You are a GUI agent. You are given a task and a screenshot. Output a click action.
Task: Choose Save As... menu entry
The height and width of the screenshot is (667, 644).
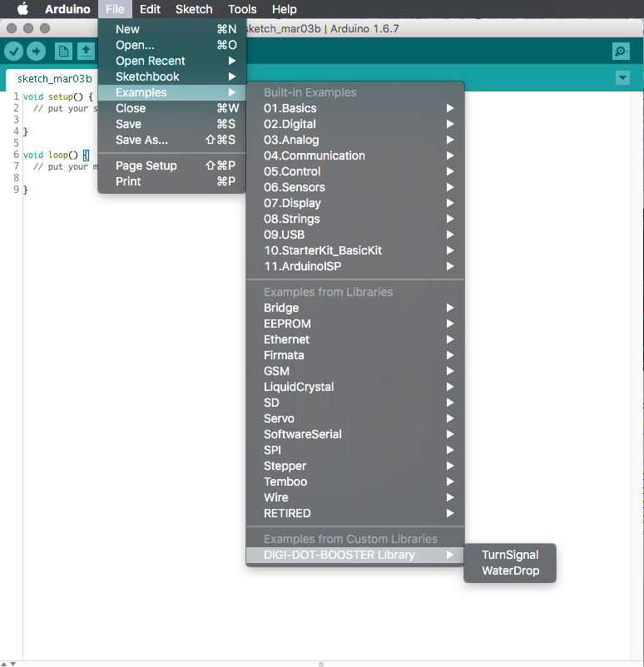(x=172, y=140)
